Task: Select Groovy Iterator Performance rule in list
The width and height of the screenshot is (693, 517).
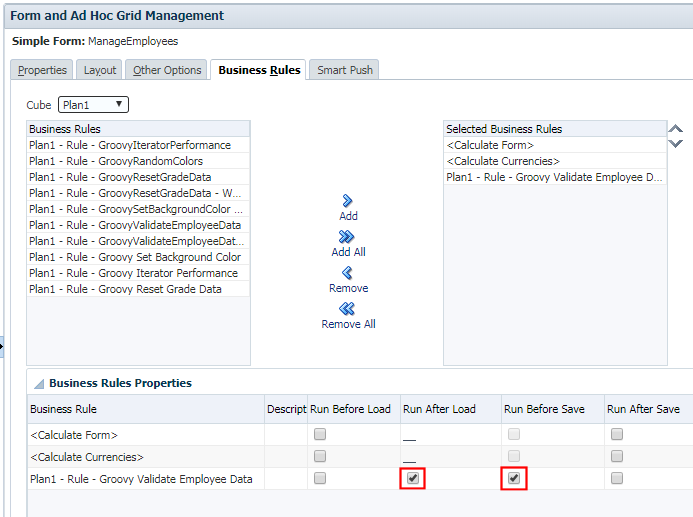Action: point(133,273)
